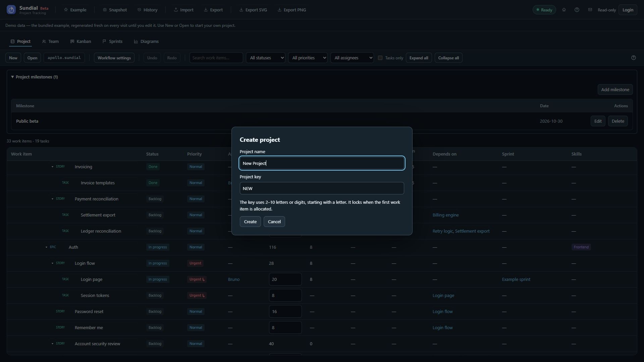Select the Ledger reconciliation task name
644x362 pixels.
(101, 231)
